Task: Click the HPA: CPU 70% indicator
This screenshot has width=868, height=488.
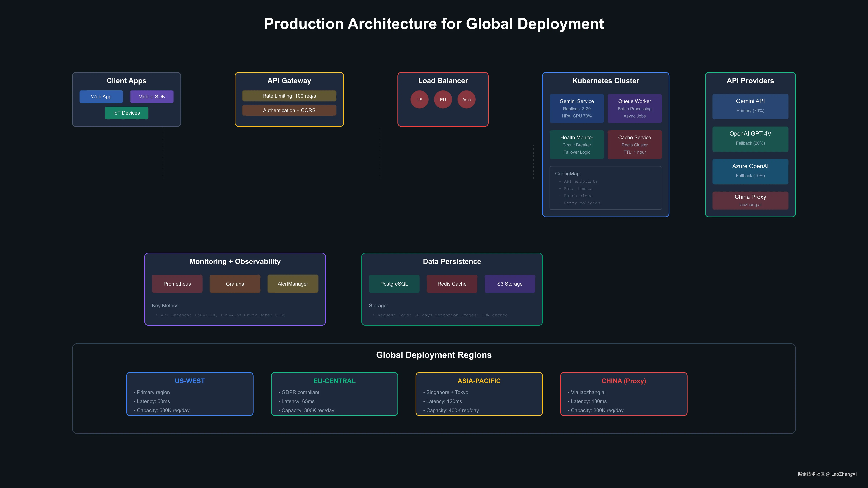Action: tap(576, 116)
